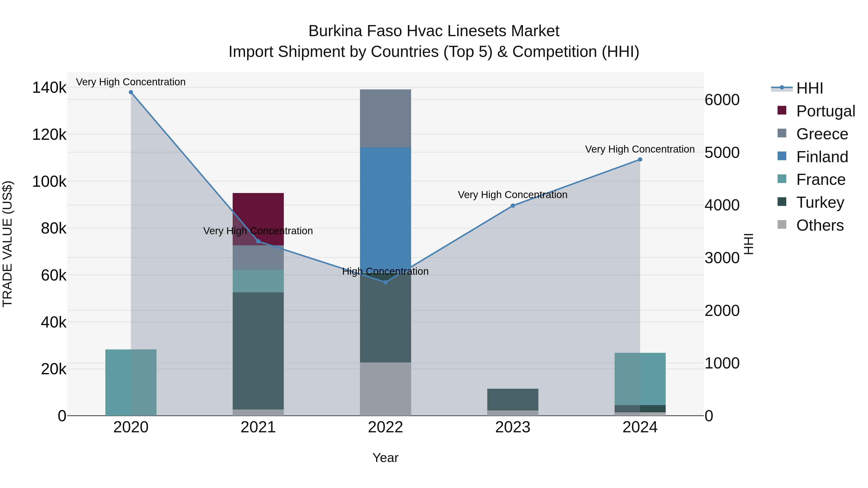Screen dimensions: 868x488
Task: Select the 2020 HHI data point
Action: coord(131,92)
